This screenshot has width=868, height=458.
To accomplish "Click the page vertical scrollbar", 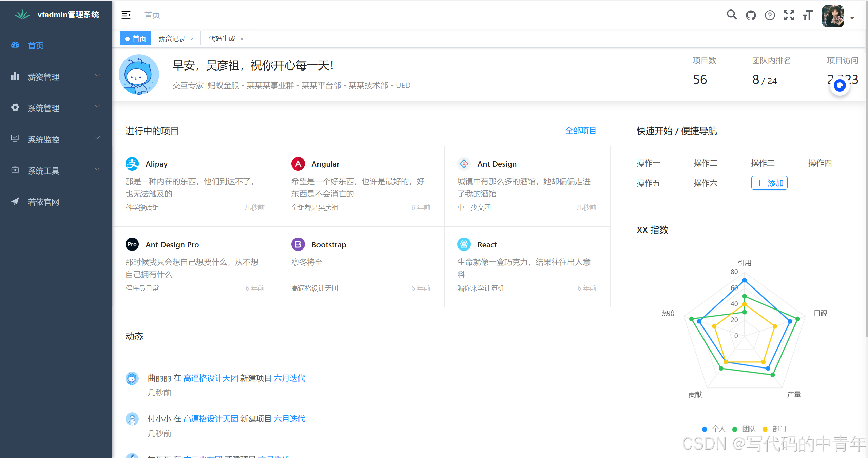I will tap(866, 170).
